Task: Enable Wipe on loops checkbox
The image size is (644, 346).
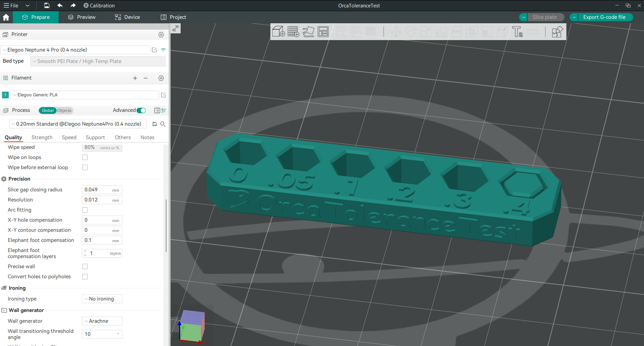Action: coord(85,157)
